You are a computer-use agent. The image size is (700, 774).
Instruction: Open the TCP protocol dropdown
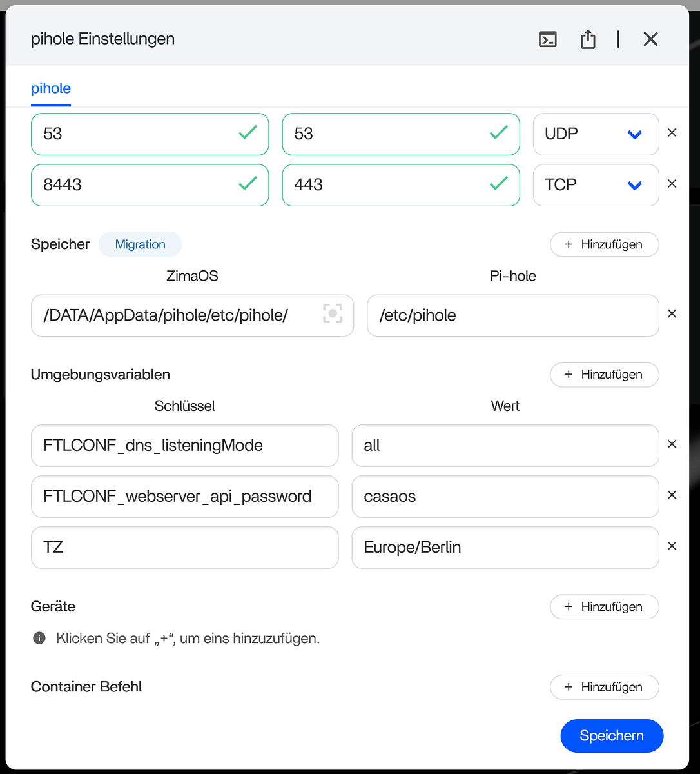point(596,185)
